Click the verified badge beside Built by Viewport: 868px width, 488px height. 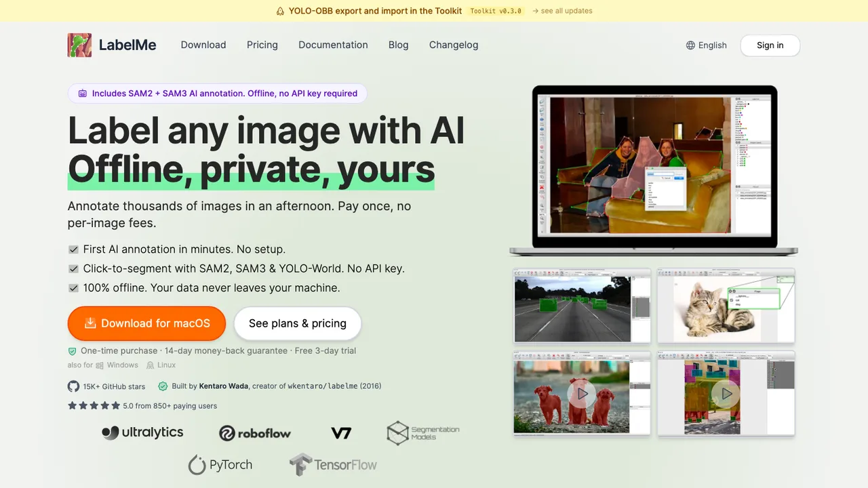(163, 386)
